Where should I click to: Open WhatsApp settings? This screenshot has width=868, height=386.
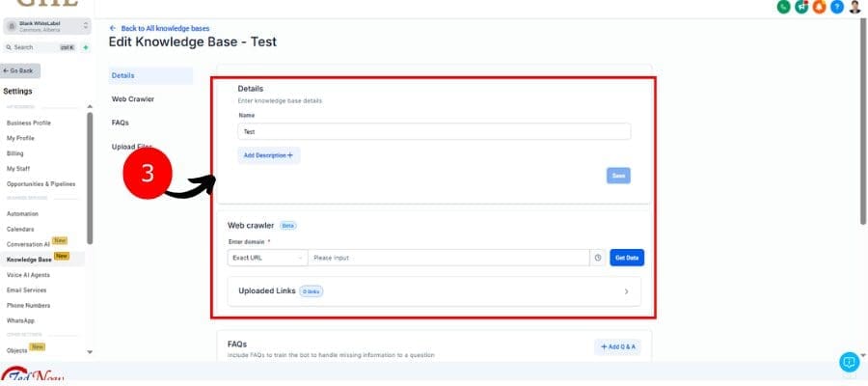click(20, 320)
